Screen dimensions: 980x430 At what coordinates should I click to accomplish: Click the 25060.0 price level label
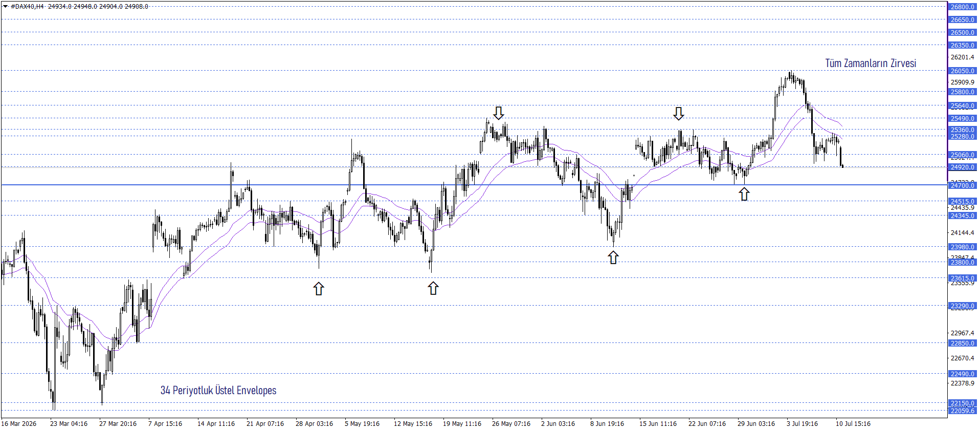coord(963,155)
